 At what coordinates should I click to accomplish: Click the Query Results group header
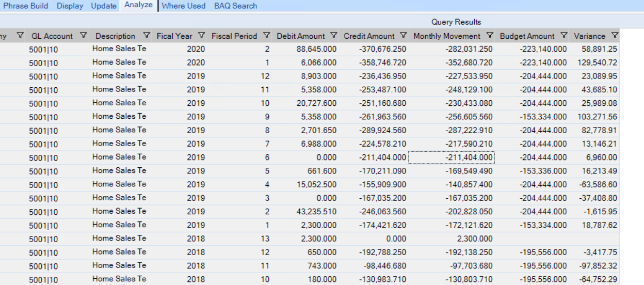click(x=456, y=22)
